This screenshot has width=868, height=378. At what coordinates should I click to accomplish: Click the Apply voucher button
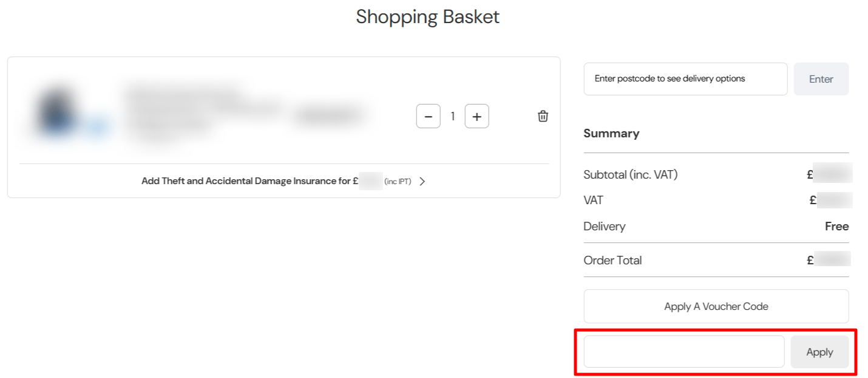(x=819, y=352)
